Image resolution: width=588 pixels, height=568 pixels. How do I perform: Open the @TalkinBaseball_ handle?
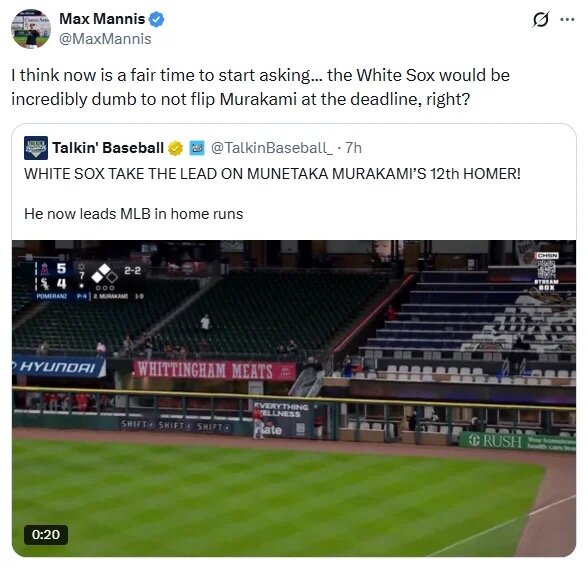[272, 148]
